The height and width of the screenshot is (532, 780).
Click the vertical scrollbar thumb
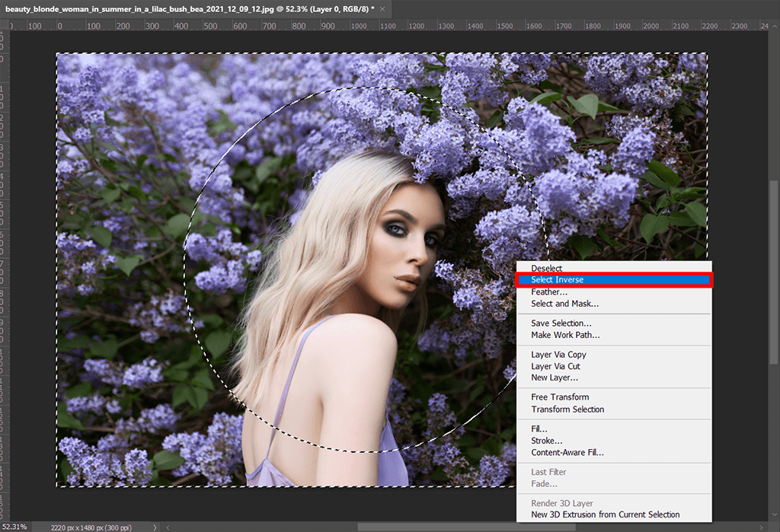(x=774, y=272)
